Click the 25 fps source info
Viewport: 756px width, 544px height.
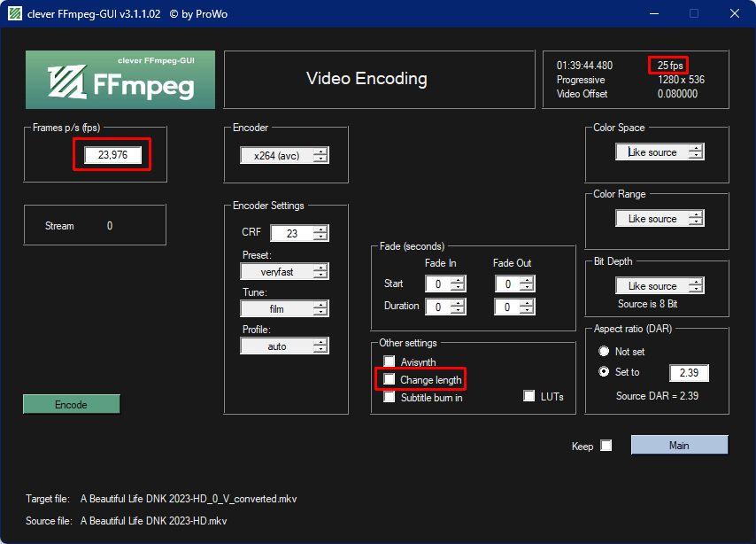[670, 66]
